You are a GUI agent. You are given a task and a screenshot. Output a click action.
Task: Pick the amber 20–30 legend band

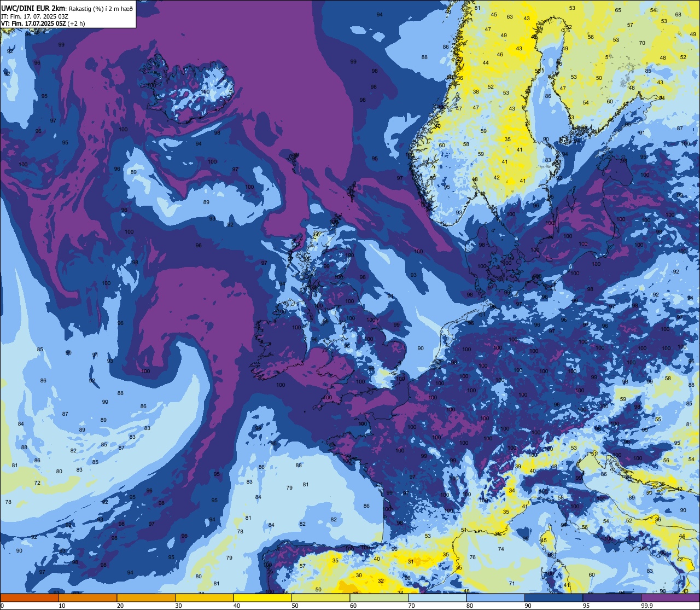[146, 598]
